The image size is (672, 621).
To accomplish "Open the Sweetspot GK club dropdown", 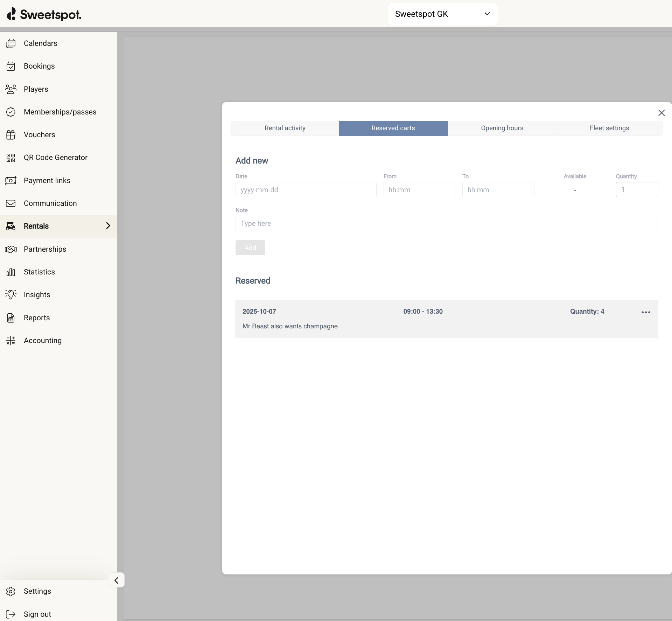I will (x=442, y=14).
